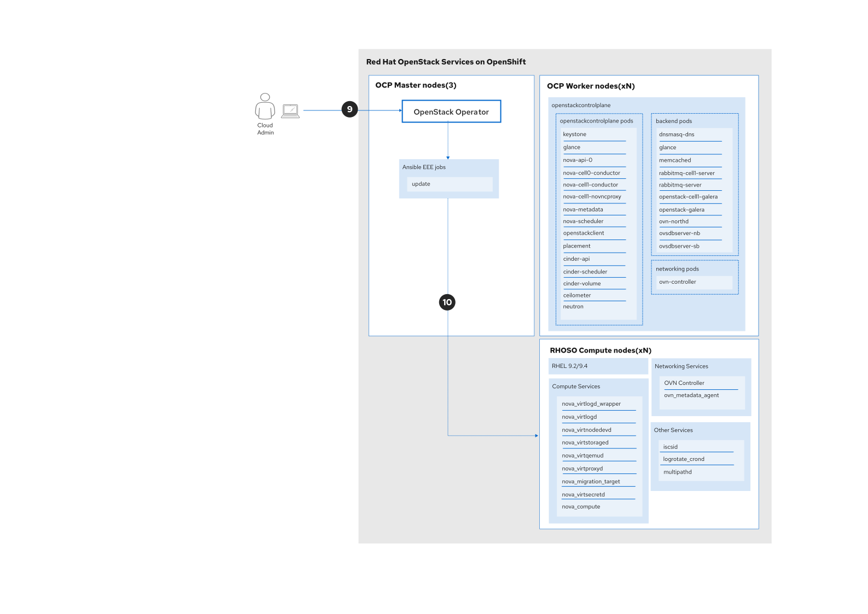868x614 pixels.
Task: Click the multipathd service entry
Action: tap(677, 472)
